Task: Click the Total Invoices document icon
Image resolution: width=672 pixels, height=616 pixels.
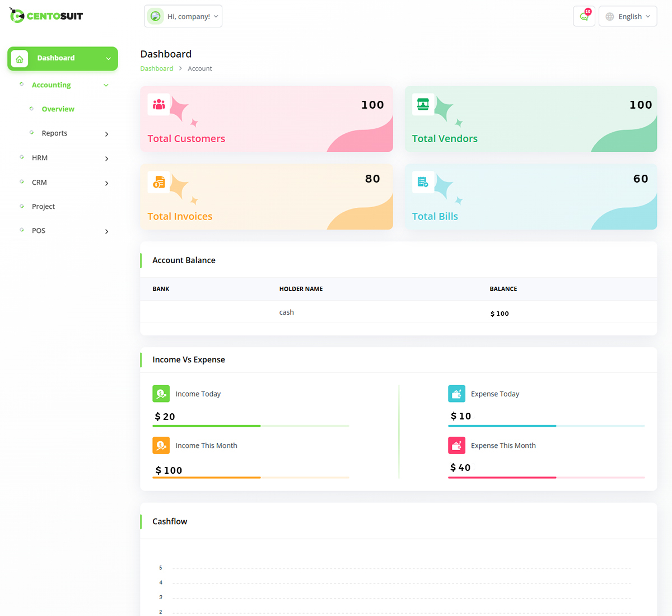Action: tap(159, 182)
